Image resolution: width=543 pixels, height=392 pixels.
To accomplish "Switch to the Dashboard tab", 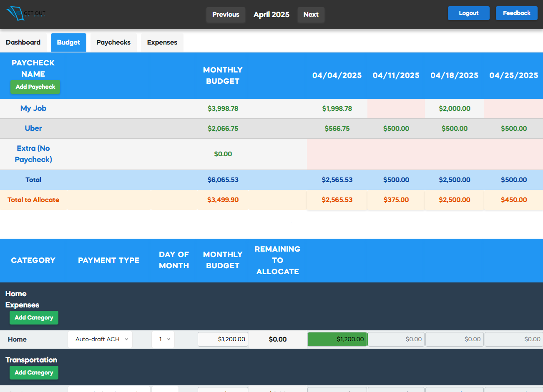I will [x=23, y=42].
